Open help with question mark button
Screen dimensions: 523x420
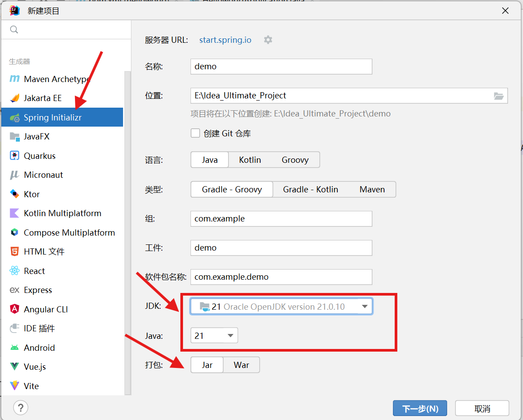click(x=21, y=408)
